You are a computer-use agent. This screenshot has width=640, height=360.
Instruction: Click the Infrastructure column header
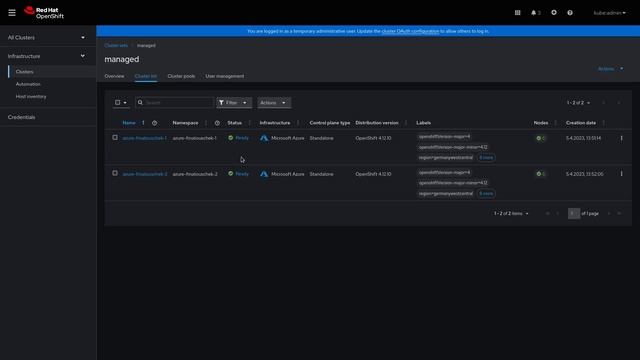[275, 123]
